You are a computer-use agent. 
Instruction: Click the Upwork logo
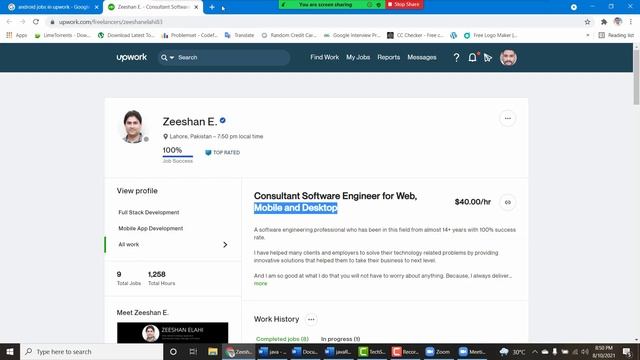pyautogui.click(x=131, y=57)
